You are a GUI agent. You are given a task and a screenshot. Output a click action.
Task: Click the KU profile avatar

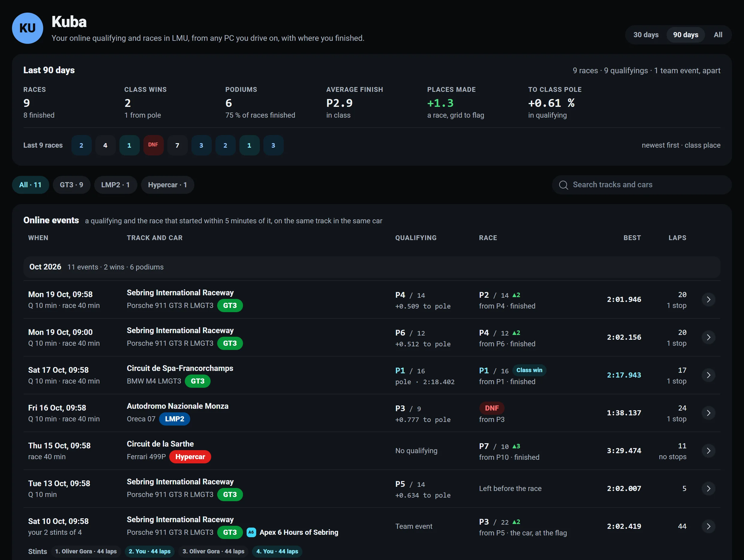(x=28, y=28)
